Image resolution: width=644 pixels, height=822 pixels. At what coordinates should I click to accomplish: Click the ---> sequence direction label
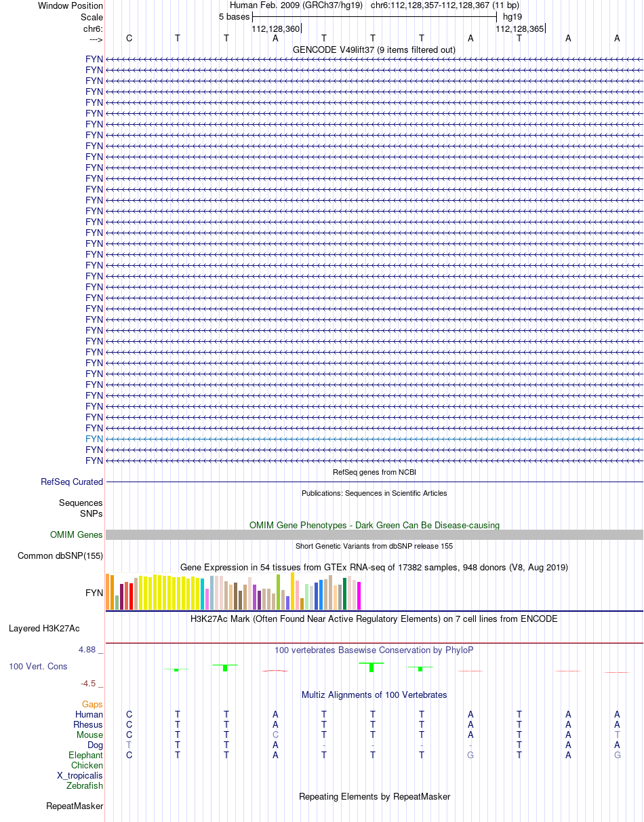[95, 39]
